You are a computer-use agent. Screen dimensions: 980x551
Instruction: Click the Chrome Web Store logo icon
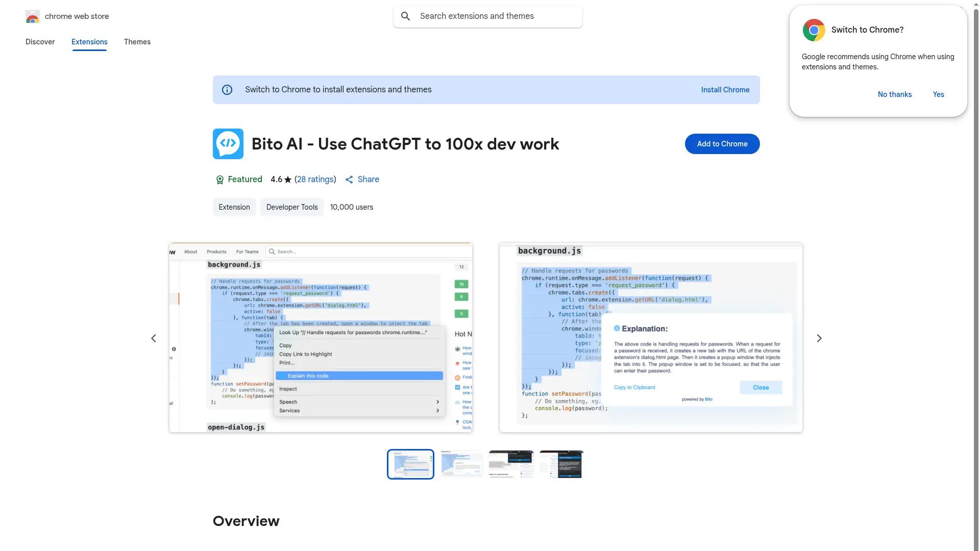tap(33, 16)
